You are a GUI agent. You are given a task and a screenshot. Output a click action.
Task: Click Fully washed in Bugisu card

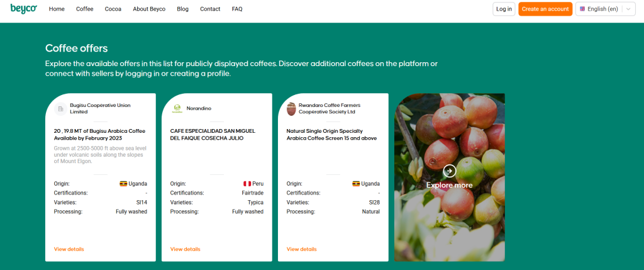click(x=131, y=211)
